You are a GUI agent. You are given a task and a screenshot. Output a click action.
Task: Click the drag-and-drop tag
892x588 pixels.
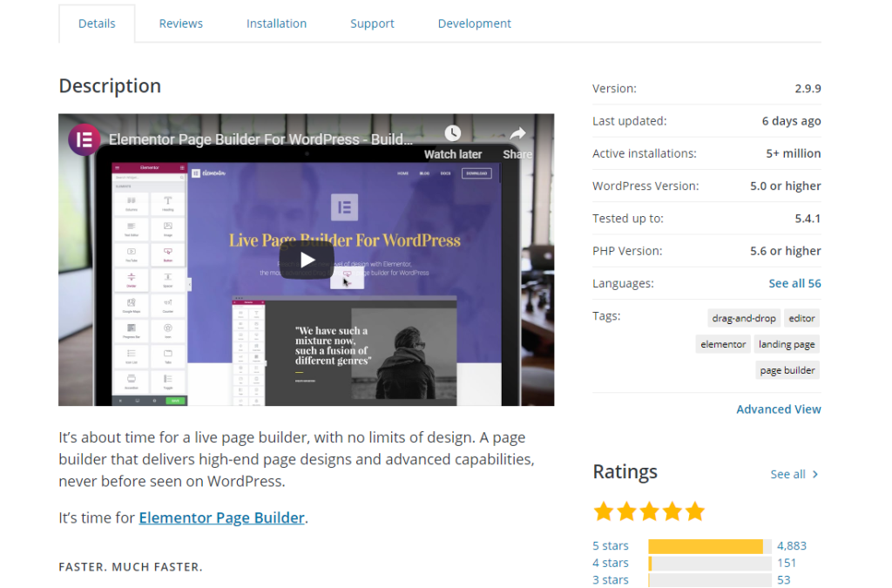[x=742, y=319]
